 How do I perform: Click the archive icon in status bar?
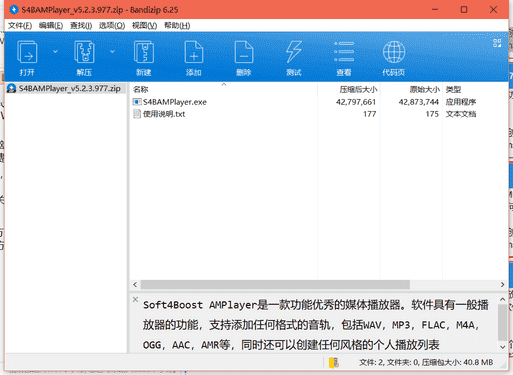[x=333, y=362]
